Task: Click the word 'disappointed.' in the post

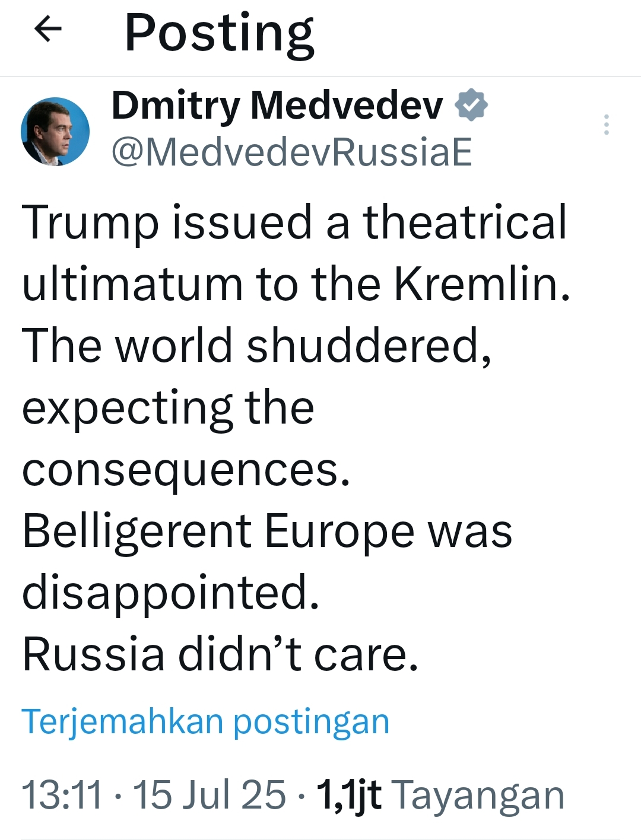Action: pos(171,593)
